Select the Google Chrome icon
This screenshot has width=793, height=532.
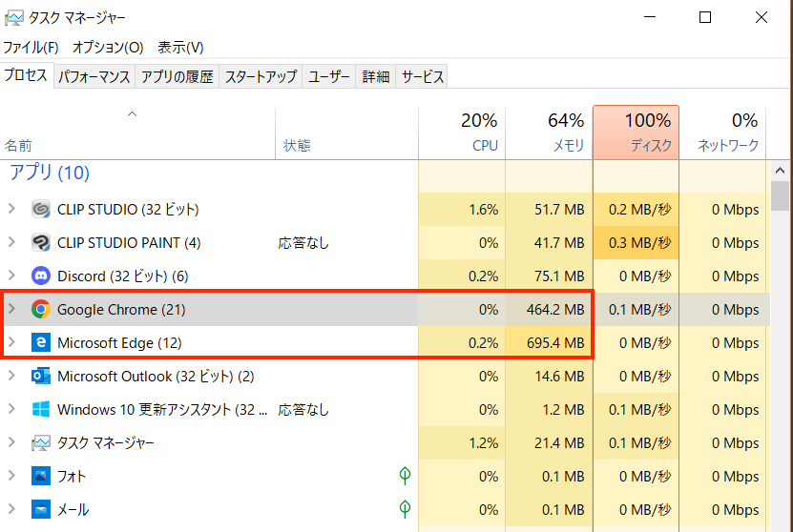pyautogui.click(x=40, y=309)
